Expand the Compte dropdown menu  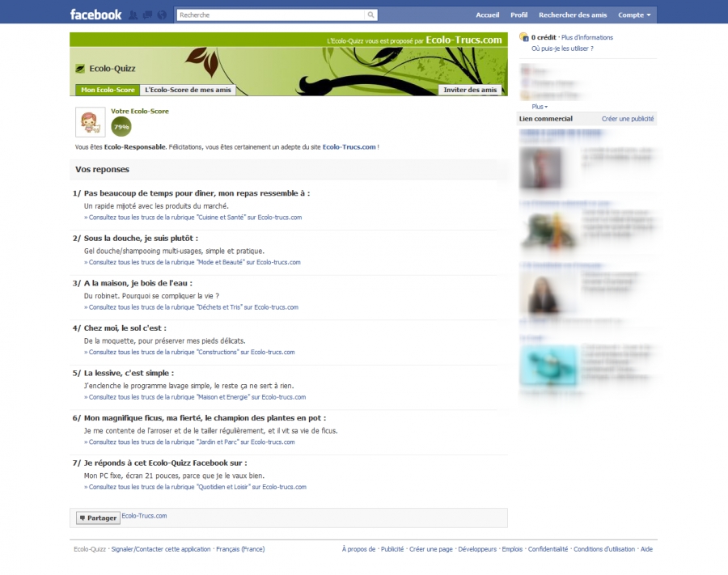tap(634, 15)
